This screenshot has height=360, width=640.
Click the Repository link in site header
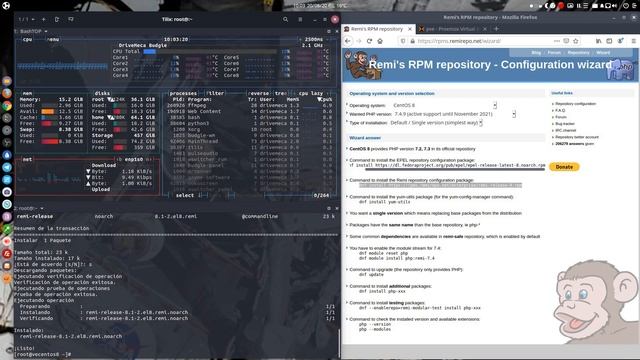pos(578,53)
